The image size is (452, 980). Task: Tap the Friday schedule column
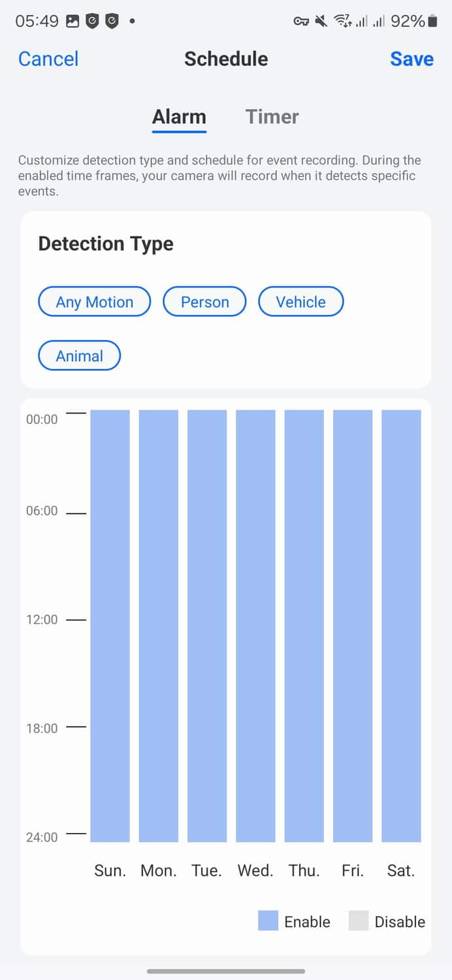point(353,626)
